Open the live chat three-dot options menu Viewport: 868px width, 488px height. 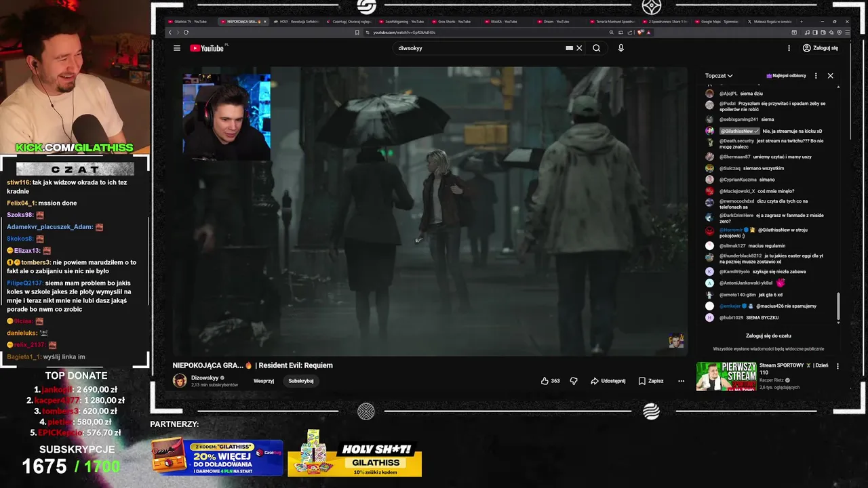coord(816,76)
